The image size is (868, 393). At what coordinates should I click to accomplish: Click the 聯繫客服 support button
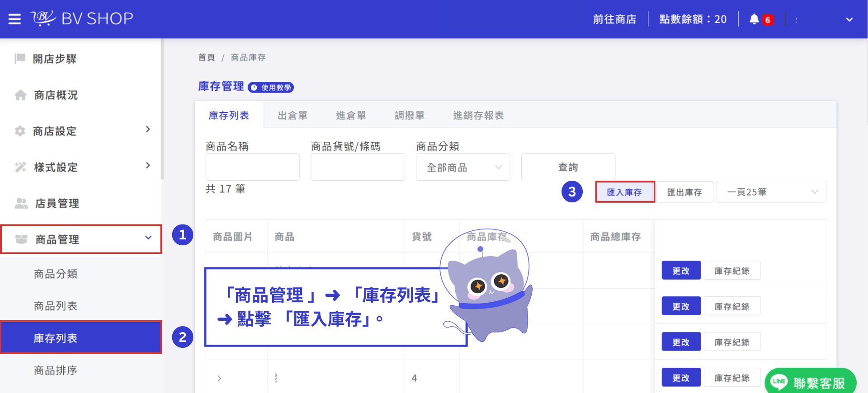(810, 382)
